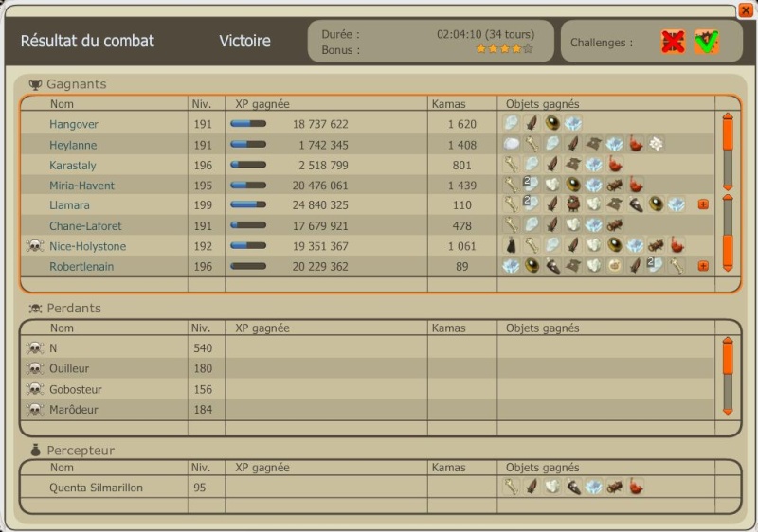Click the Quenta Silmarillon name
This screenshot has width=758, height=532.
tap(96, 488)
